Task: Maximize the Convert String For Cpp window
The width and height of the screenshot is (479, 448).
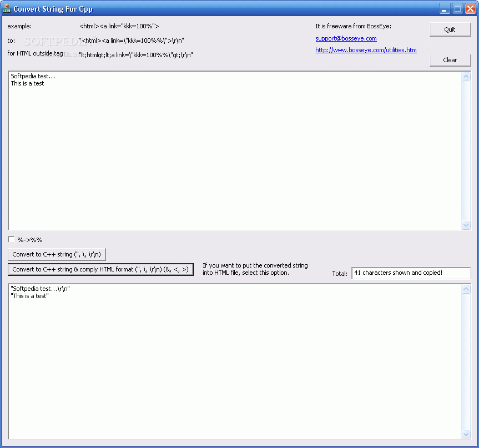Action: [x=457, y=9]
